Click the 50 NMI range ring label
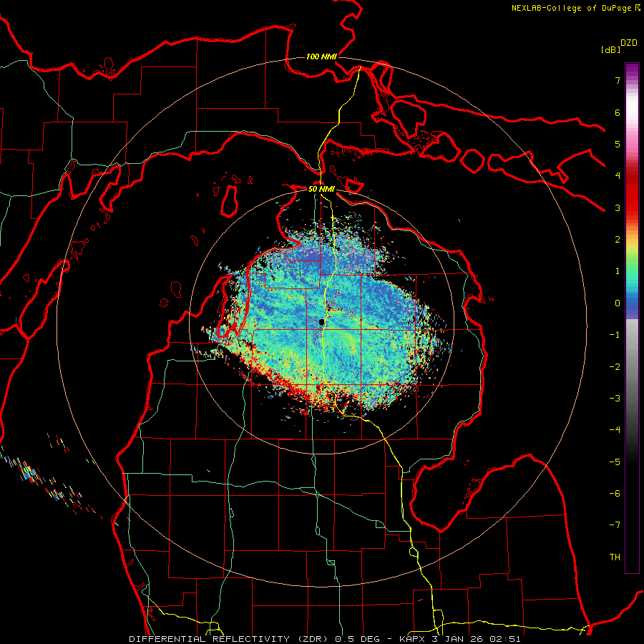Viewport: 644px width, 644px height. (x=321, y=189)
